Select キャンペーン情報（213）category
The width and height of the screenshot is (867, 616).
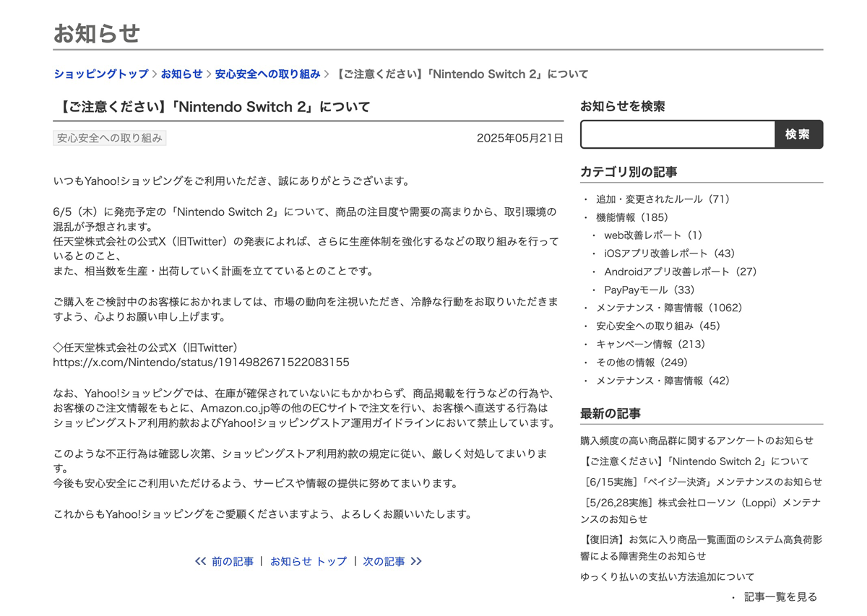[651, 344]
